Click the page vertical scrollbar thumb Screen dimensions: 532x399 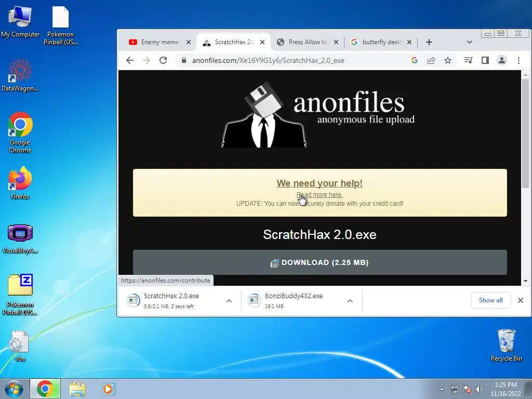(525, 133)
